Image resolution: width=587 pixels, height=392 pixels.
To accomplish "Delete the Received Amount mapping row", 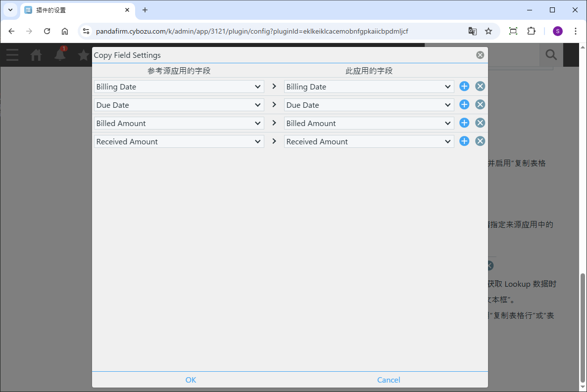I will [x=480, y=141].
